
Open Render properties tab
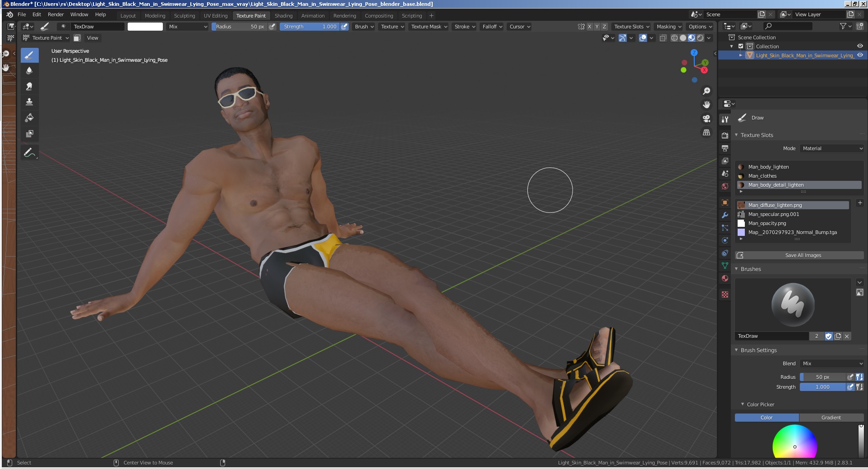pos(725,135)
